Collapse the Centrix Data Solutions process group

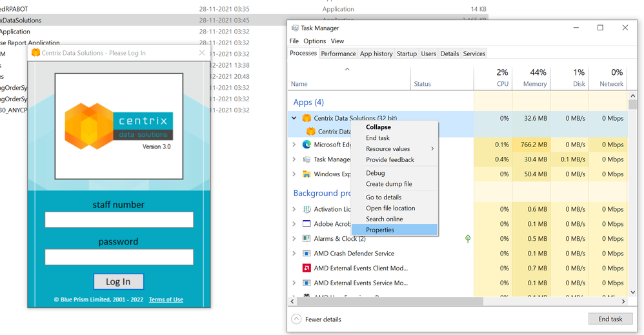(294, 118)
